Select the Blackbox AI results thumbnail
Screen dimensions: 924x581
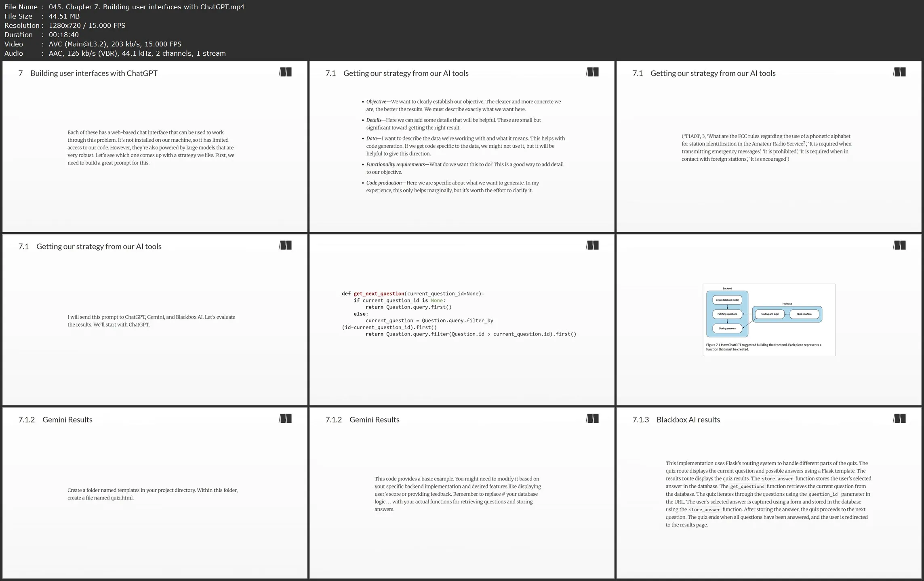coord(769,493)
